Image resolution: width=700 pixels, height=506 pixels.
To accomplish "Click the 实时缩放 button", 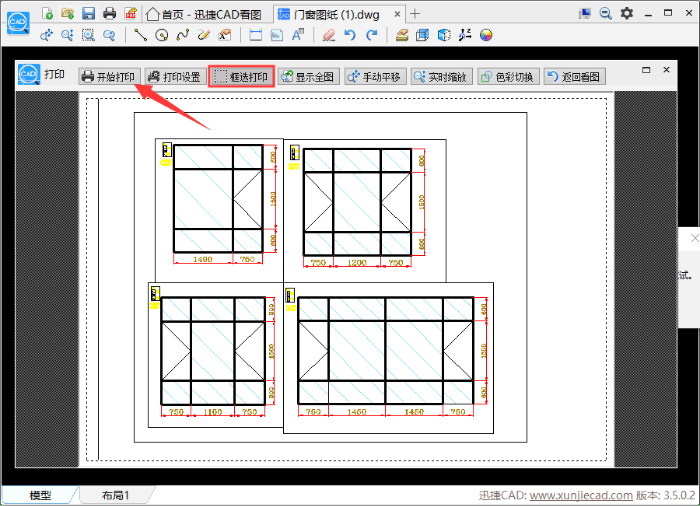I will 442,77.
